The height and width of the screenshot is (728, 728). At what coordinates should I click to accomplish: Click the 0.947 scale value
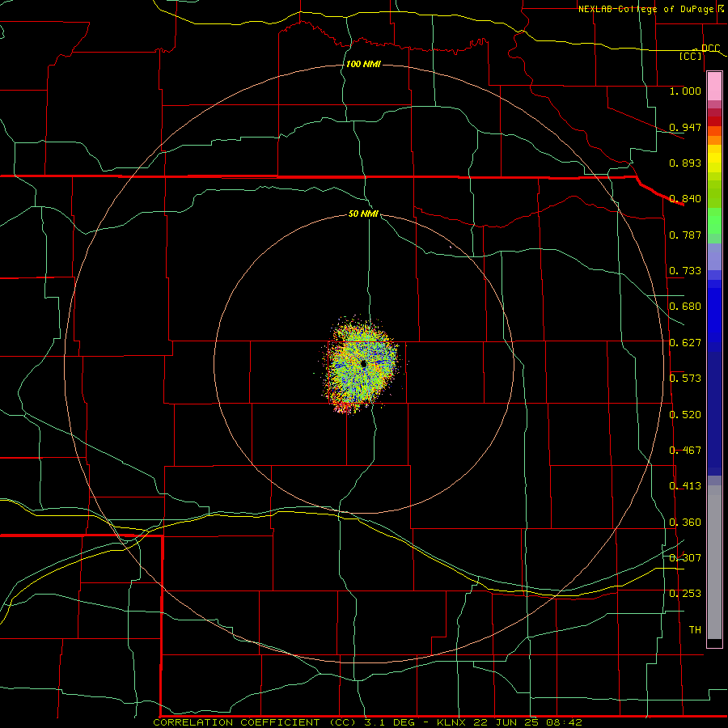click(685, 127)
